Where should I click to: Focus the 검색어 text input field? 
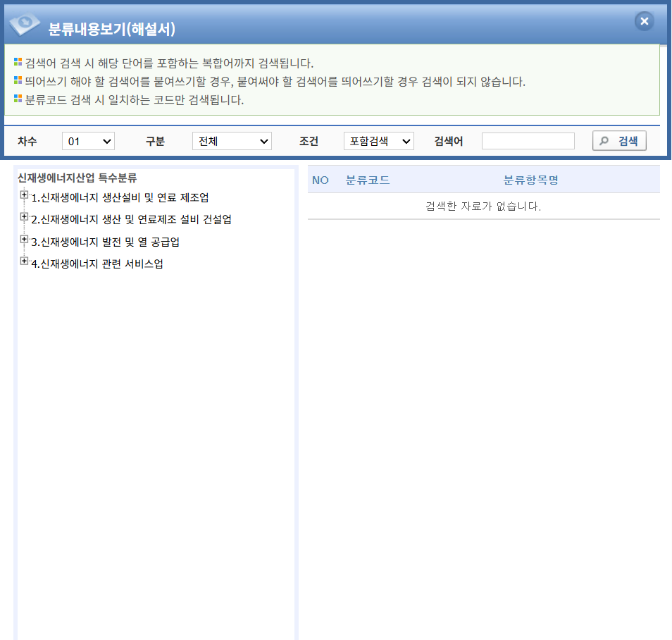pyautogui.click(x=528, y=142)
